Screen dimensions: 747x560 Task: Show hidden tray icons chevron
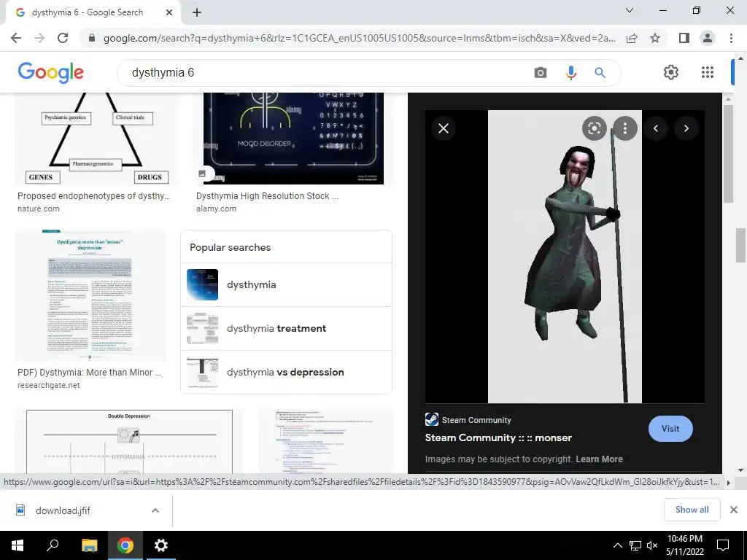click(x=617, y=545)
